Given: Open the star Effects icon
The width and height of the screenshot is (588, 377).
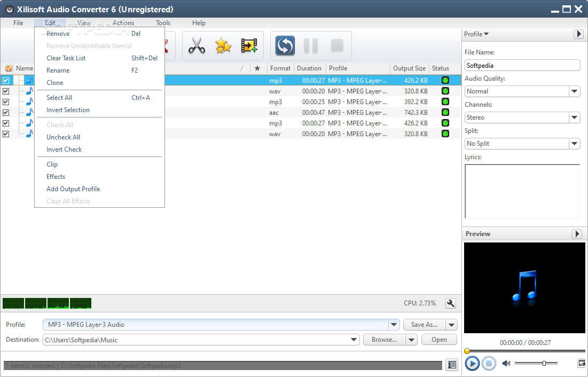Looking at the screenshot, I should 223,46.
